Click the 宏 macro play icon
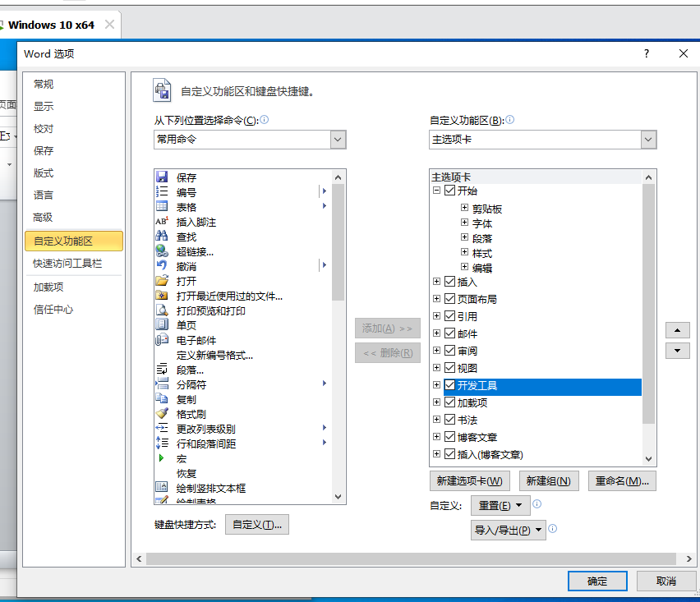 (162, 457)
